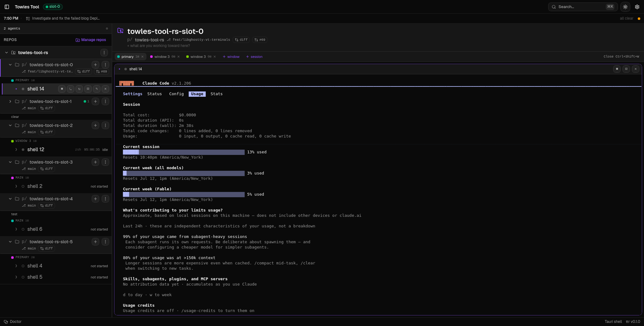Open the task list icon beside Investigate text
The height and width of the screenshot is (326, 644).
[x=28, y=18]
